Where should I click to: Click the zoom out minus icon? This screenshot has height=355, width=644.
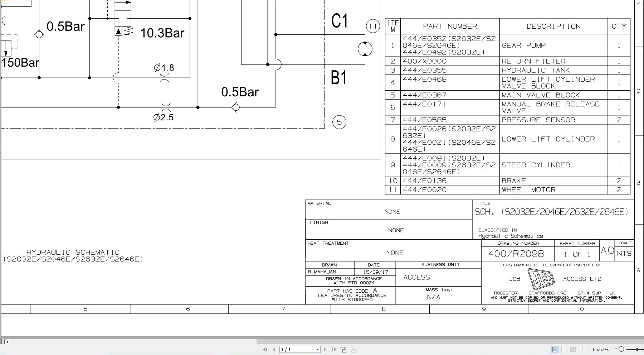(621, 349)
